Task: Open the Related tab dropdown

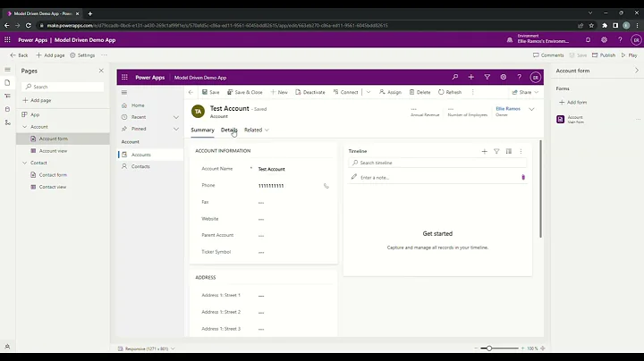Action: [257, 130]
